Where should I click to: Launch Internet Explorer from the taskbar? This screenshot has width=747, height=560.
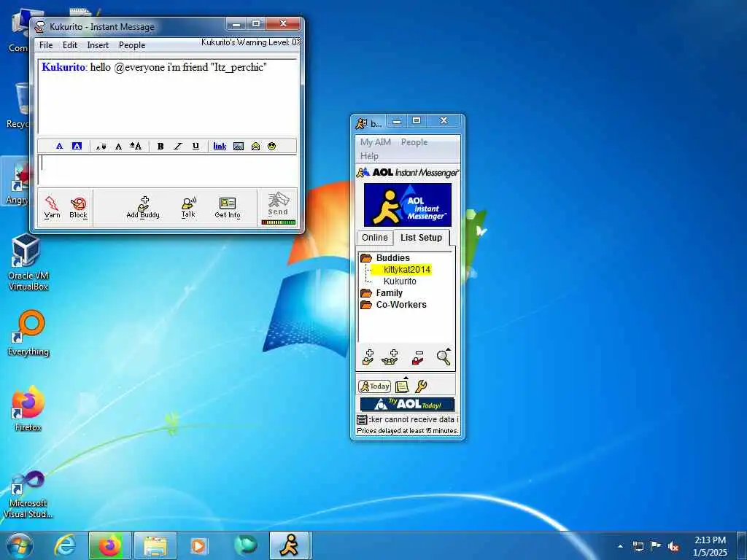pyautogui.click(x=65, y=545)
